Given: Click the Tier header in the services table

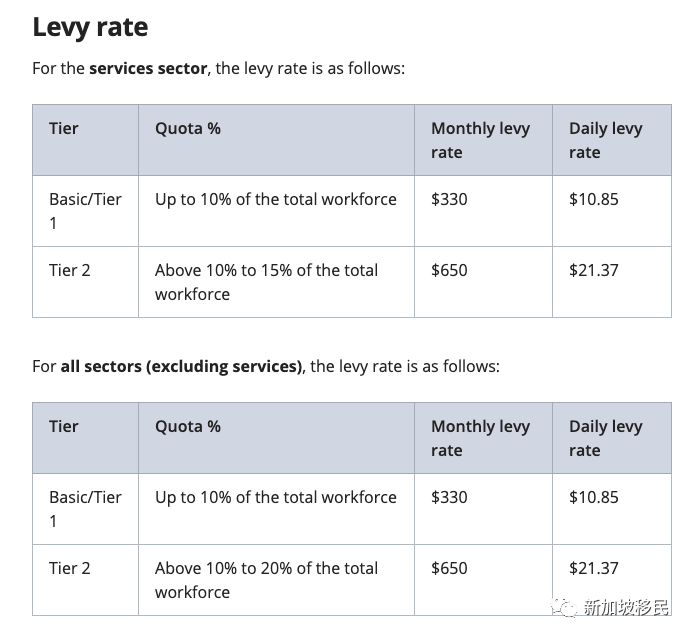Looking at the screenshot, I should pos(64,129).
